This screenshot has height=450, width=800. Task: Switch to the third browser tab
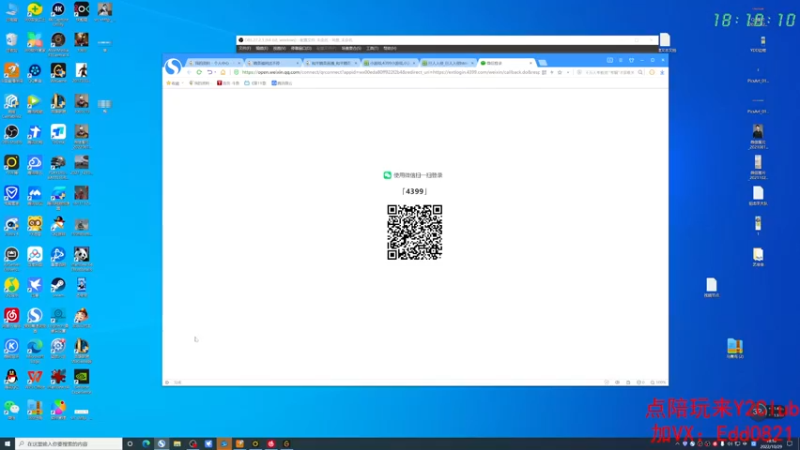tap(331, 63)
